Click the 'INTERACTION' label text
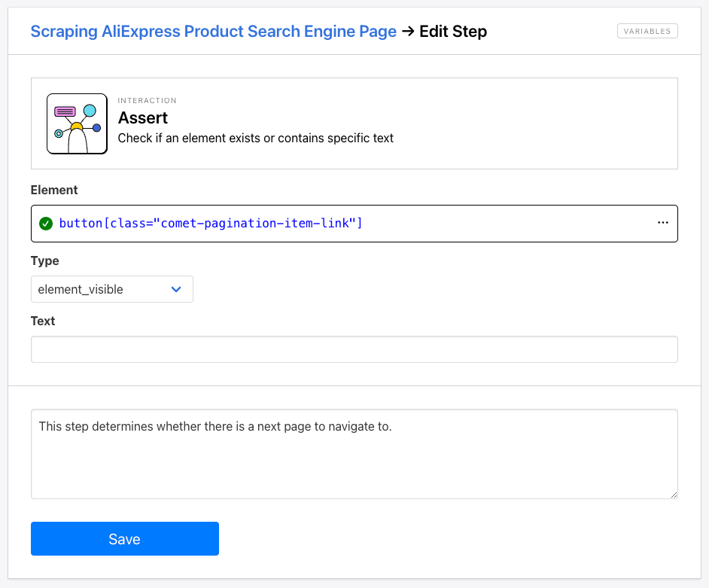This screenshot has width=709, height=588. coord(148,100)
